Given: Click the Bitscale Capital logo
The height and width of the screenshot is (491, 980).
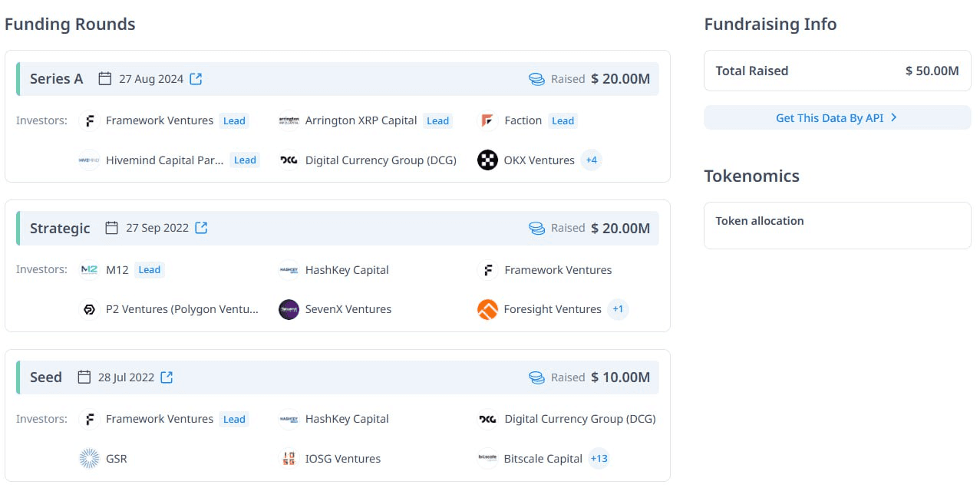Looking at the screenshot, I should 487,459.
